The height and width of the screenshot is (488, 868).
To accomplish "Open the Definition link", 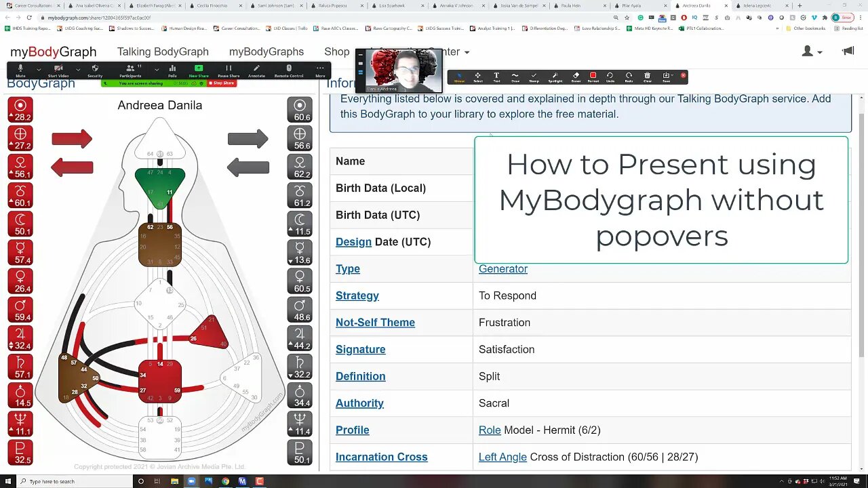I will (361, 376).
